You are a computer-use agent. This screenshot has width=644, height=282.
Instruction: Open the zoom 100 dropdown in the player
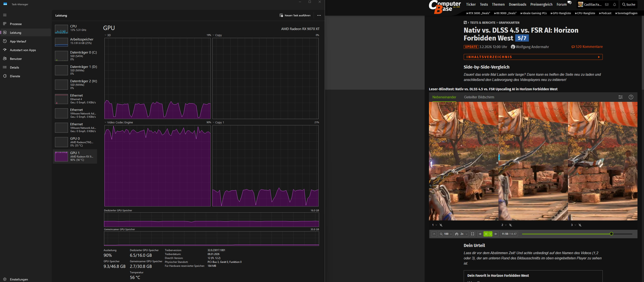pos(446,234)
